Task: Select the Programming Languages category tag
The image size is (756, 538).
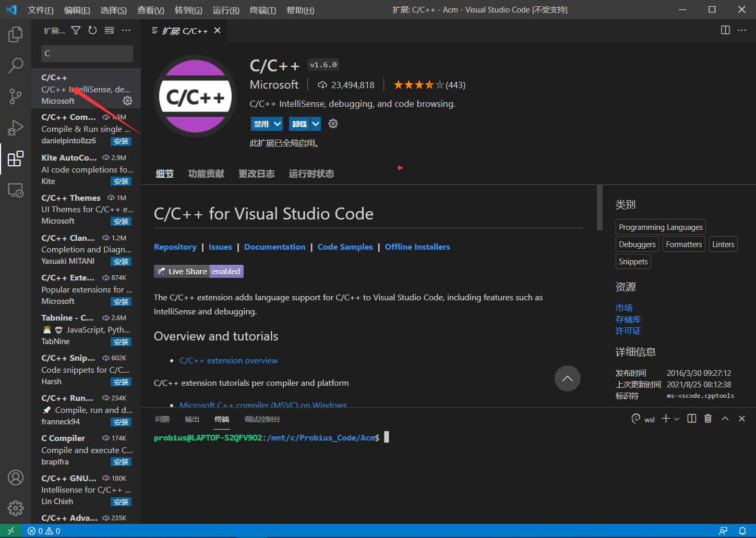Action: pyautogui.click(x=661, y=227)
